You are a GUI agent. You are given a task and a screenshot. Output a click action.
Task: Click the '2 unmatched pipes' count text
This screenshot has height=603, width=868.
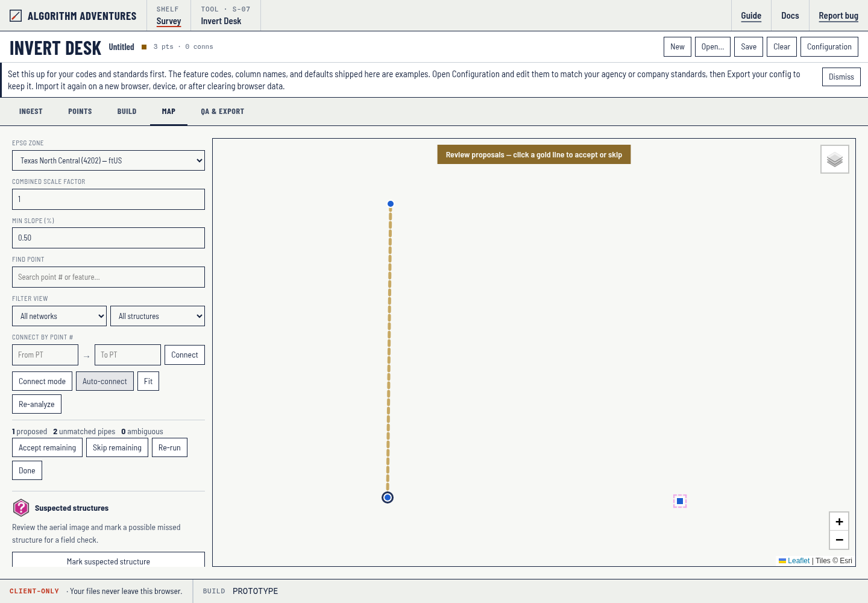(x=84, y=431)
